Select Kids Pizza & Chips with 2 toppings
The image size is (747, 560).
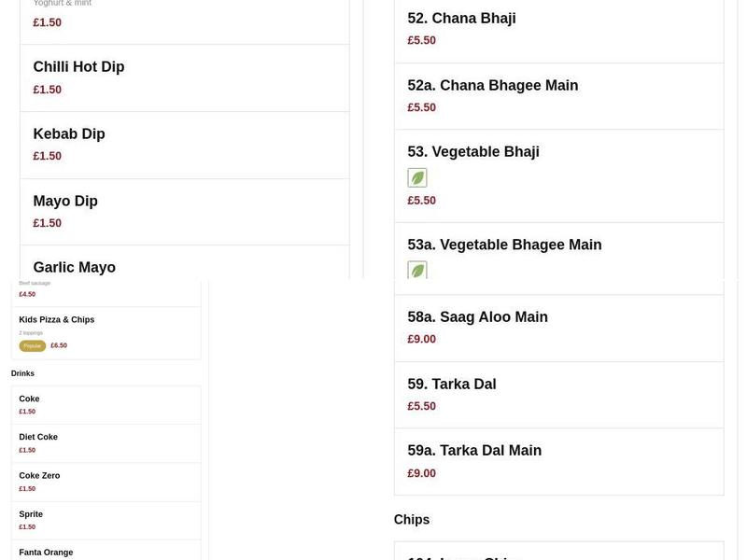57,318
